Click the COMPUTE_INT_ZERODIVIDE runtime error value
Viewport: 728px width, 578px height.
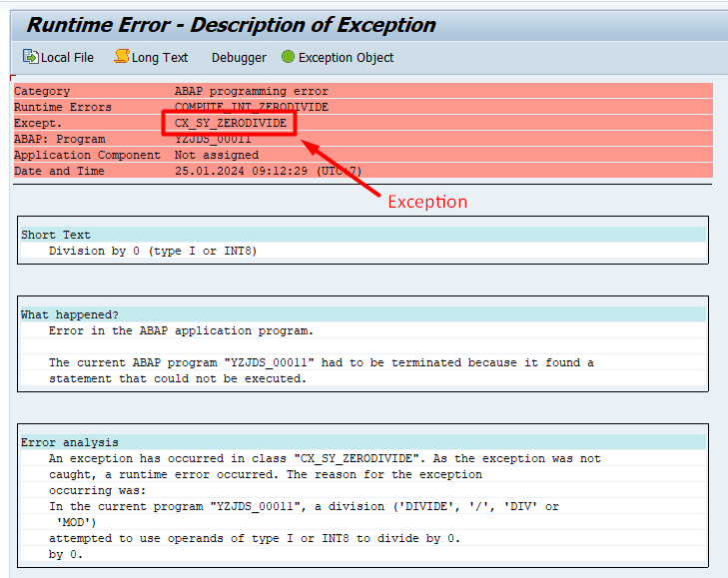[251, 107]
